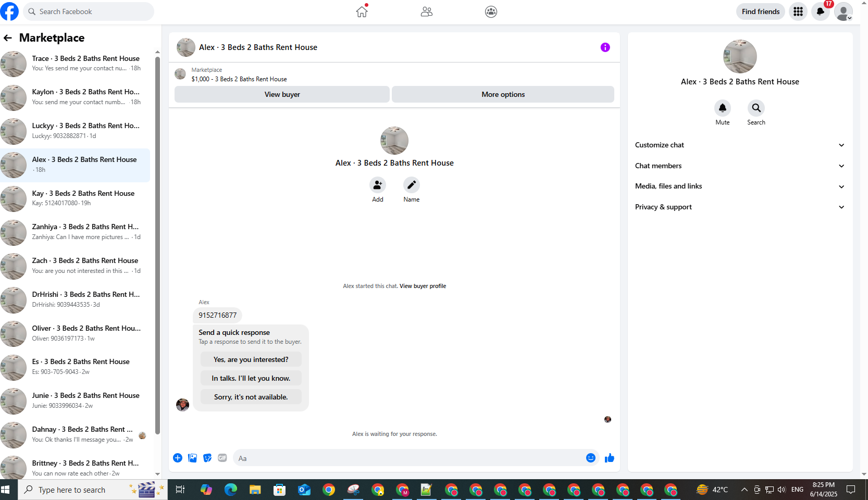Open the Kay conversation
This screenshot has width=868, height=500.
click(76, 198)
